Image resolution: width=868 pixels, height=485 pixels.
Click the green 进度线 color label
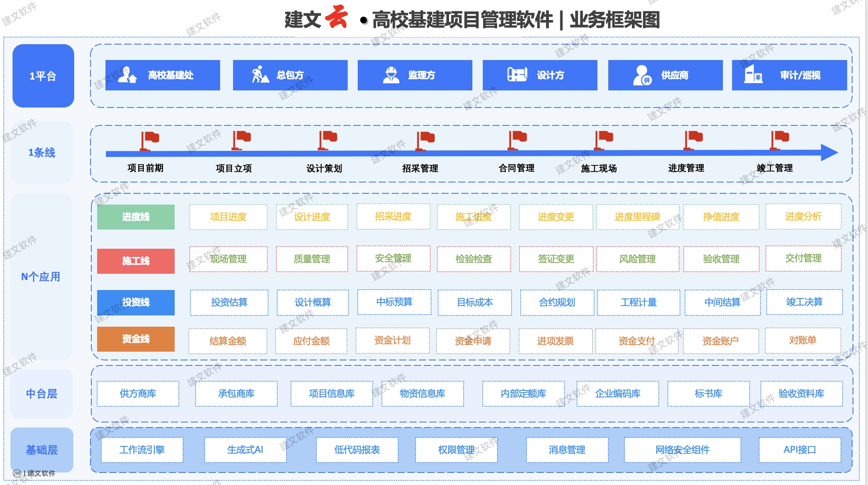pyautogui.click(x=136, y=217)
